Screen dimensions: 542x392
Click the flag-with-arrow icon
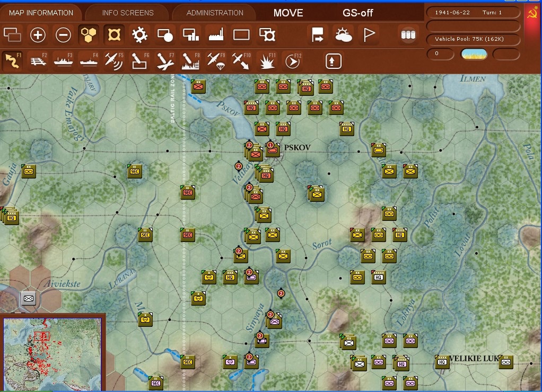(x=317, y=35)
